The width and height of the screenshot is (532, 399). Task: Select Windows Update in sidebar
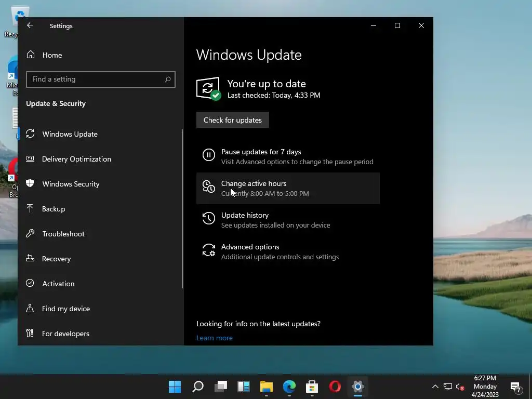coord(100,134)
